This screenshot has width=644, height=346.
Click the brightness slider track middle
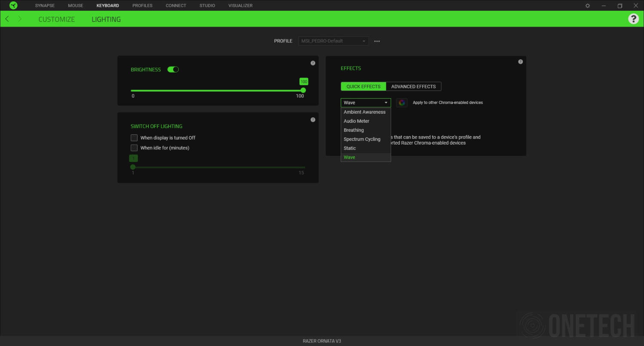click(x=218, y=91)
